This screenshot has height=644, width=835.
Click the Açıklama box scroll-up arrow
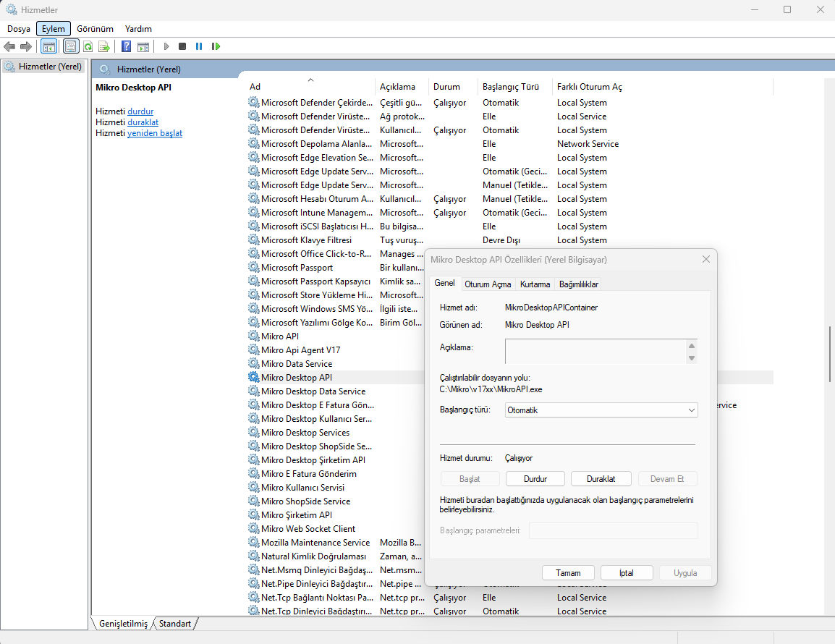692,346
